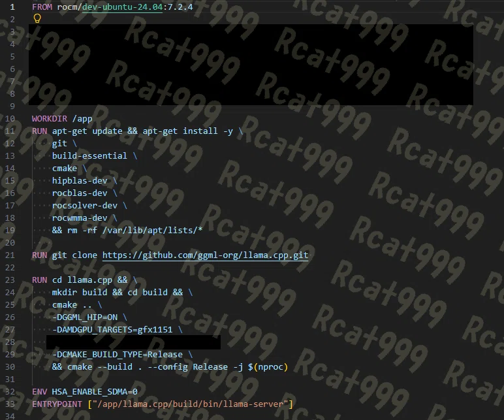504x420 pixels.
Task: Click line number 33 in the gutter
Action: pos(10,404)
